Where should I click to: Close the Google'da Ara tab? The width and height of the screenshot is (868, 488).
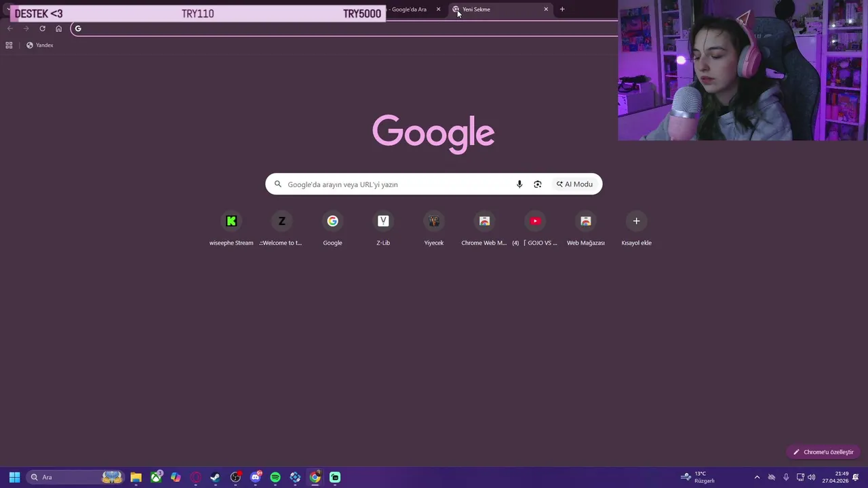(438, 9)
